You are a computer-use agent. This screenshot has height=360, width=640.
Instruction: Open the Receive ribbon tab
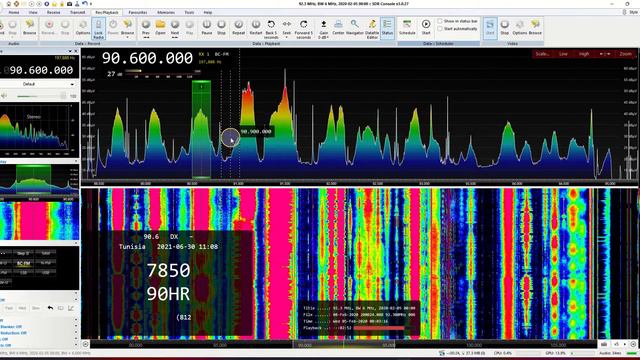pyautogui.click(x=53, y=12)
